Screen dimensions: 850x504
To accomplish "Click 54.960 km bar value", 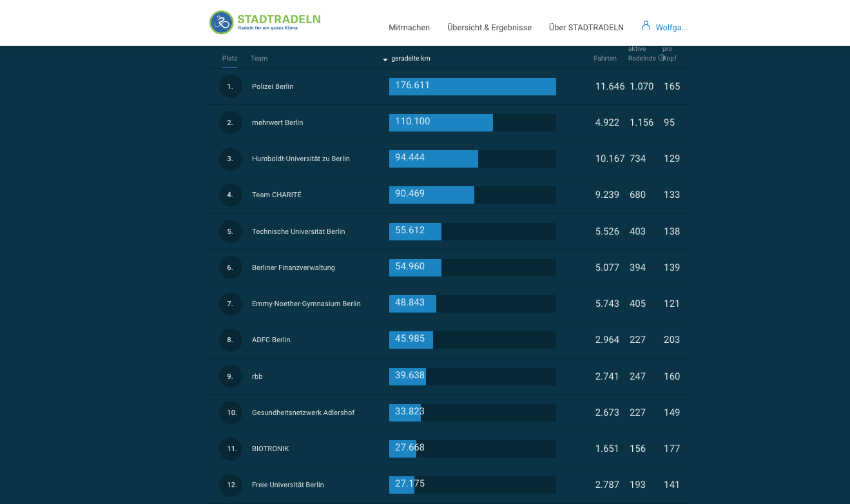I will coord(410,266).
